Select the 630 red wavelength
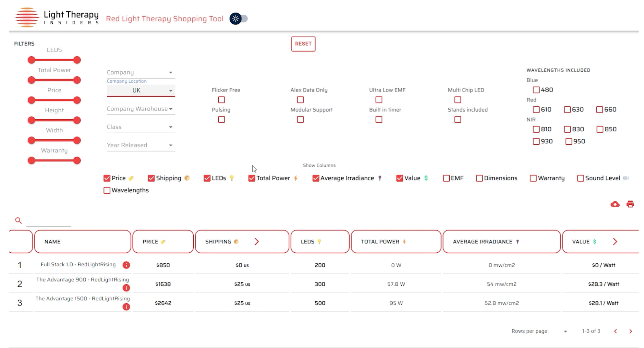This screenshot has height=348, width=644. point(567,110)
